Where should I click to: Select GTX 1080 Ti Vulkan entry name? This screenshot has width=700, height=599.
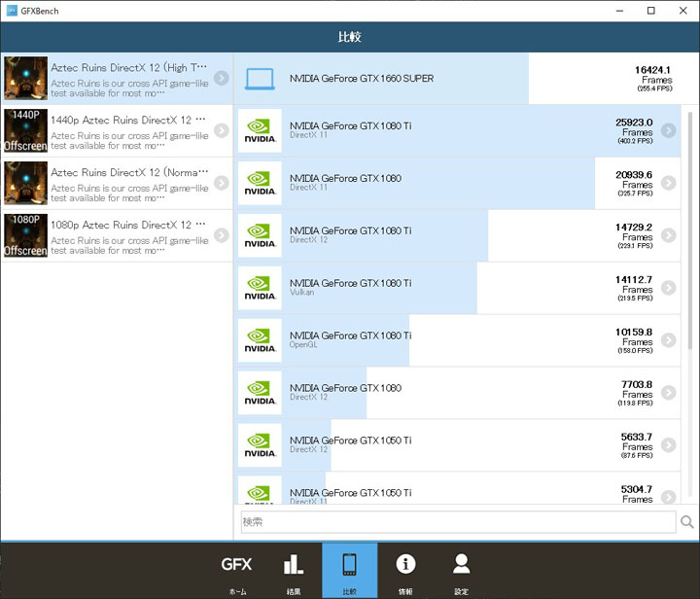(350, 283)
